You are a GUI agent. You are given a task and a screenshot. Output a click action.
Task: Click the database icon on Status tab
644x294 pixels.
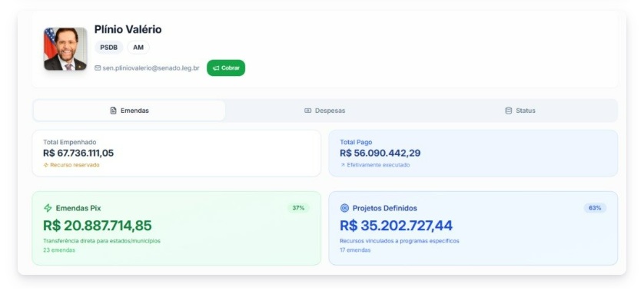point(509,111)
